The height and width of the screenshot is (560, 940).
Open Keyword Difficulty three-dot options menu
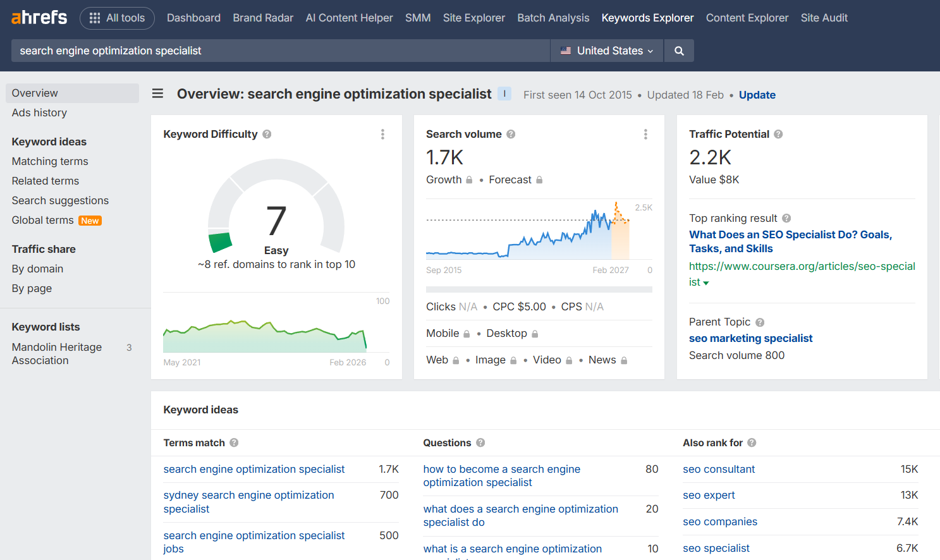coord(382,134)
